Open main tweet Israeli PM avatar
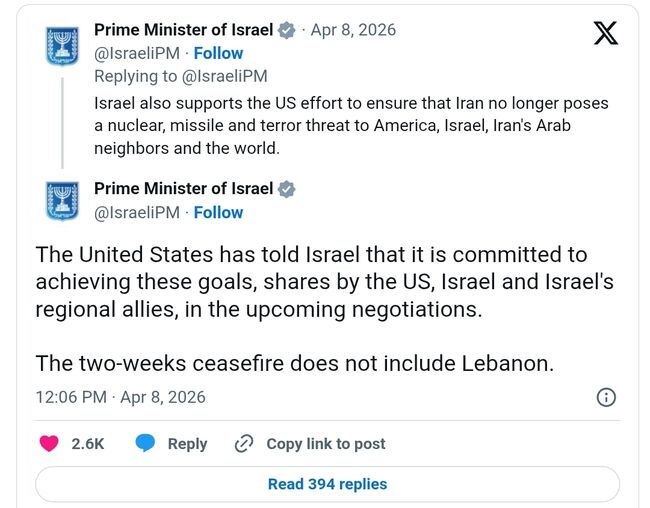650x508 pixels. [62, 200]
